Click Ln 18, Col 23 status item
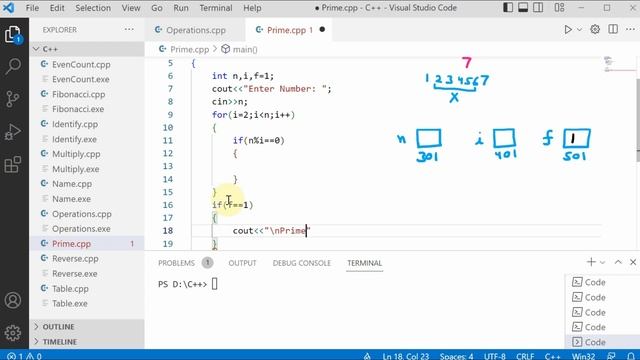Viewport: 640px width, 360px height. pos(406,356)
